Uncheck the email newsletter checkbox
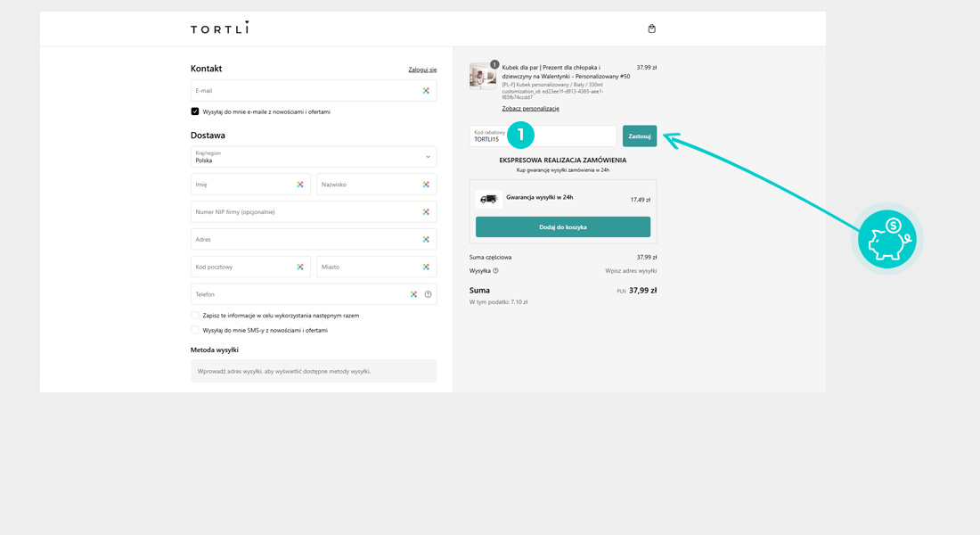 tap(195, 111)
